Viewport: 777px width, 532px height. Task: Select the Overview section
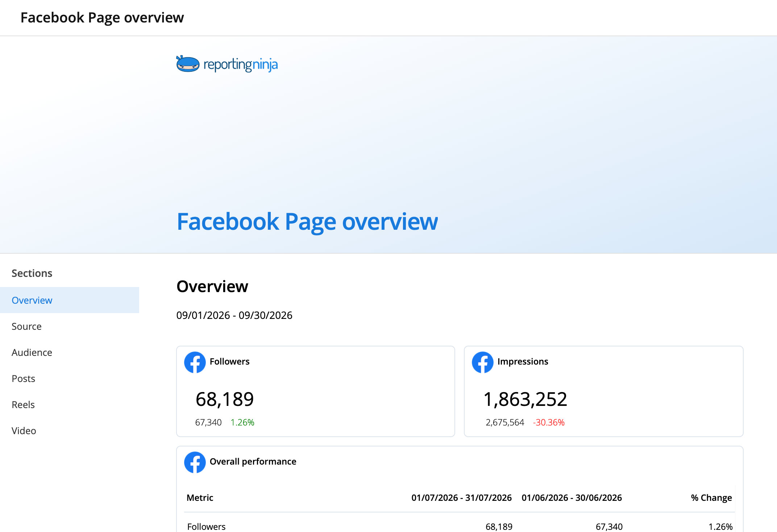[70, 300]
